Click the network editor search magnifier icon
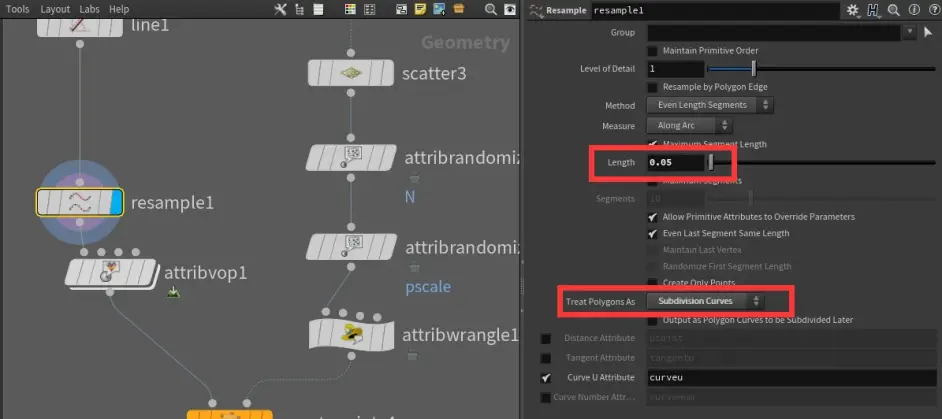The height and width of the screenshot is (419, 942). [492, 10]
